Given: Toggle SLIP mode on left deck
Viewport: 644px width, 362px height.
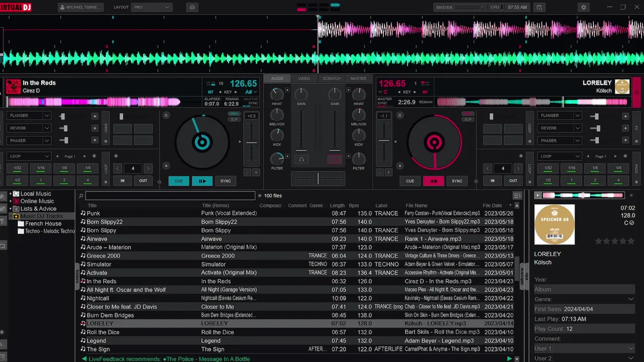Looking at the screenshot, I should click(x=234, y=119).
